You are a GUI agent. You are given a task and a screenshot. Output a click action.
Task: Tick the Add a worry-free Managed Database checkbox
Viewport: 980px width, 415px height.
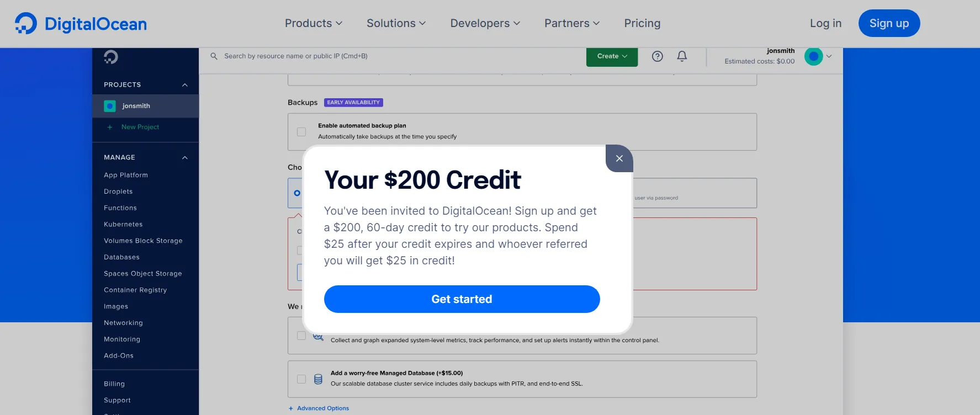[301, 379]
